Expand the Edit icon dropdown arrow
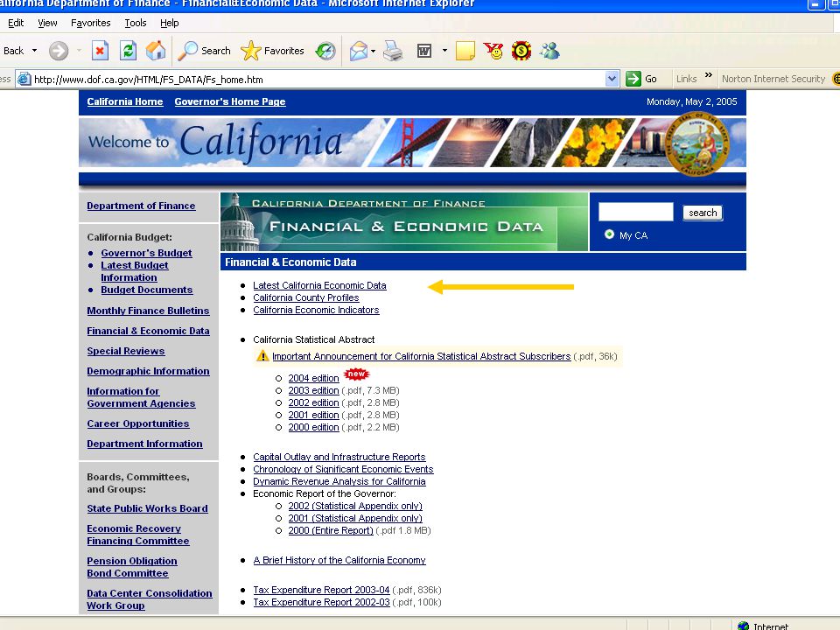 (x=444, y=51)
